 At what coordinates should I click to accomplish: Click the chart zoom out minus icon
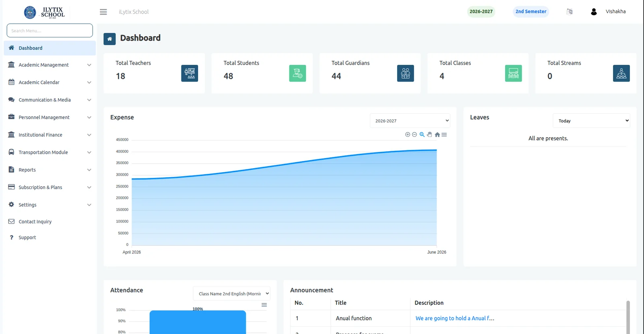(415, 134)
